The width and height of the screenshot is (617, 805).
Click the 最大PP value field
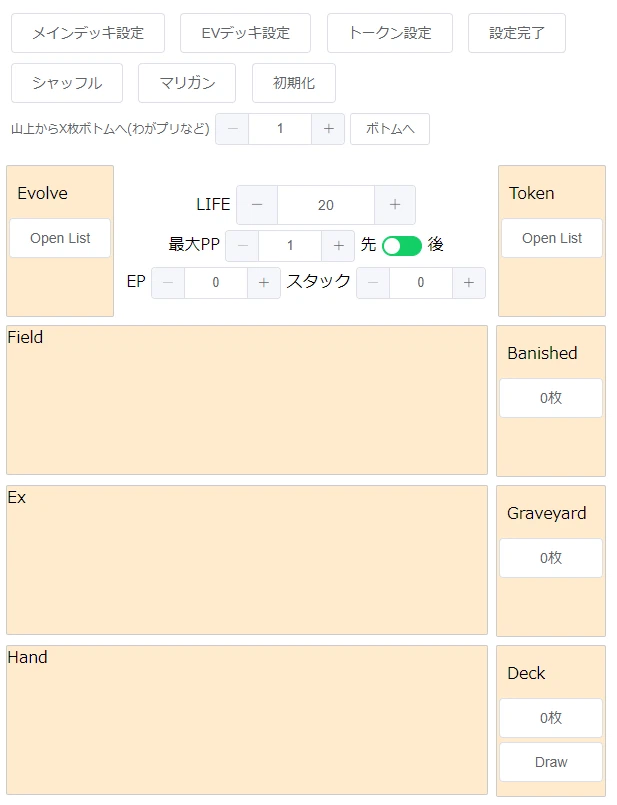(x=290, y=246)
